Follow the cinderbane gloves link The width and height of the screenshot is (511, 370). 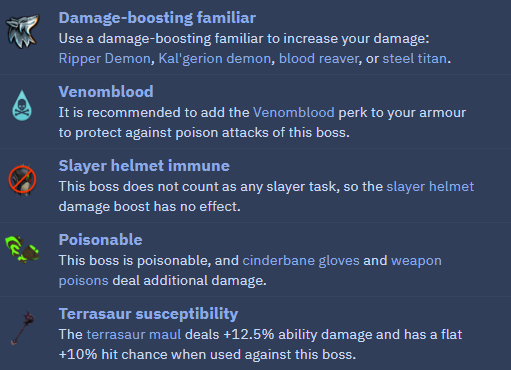301,261
